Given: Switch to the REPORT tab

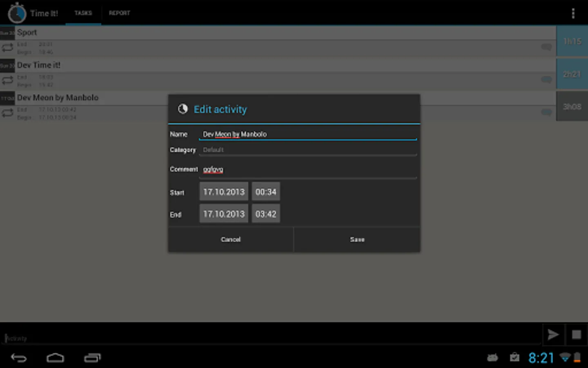Looking at the screenshot, I should tap(119, 13).
